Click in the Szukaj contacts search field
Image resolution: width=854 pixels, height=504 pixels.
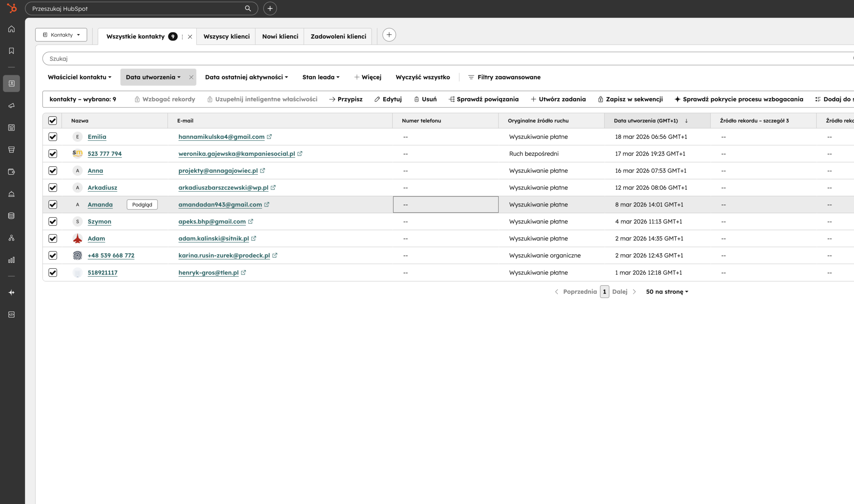click(x=448, y=58)
